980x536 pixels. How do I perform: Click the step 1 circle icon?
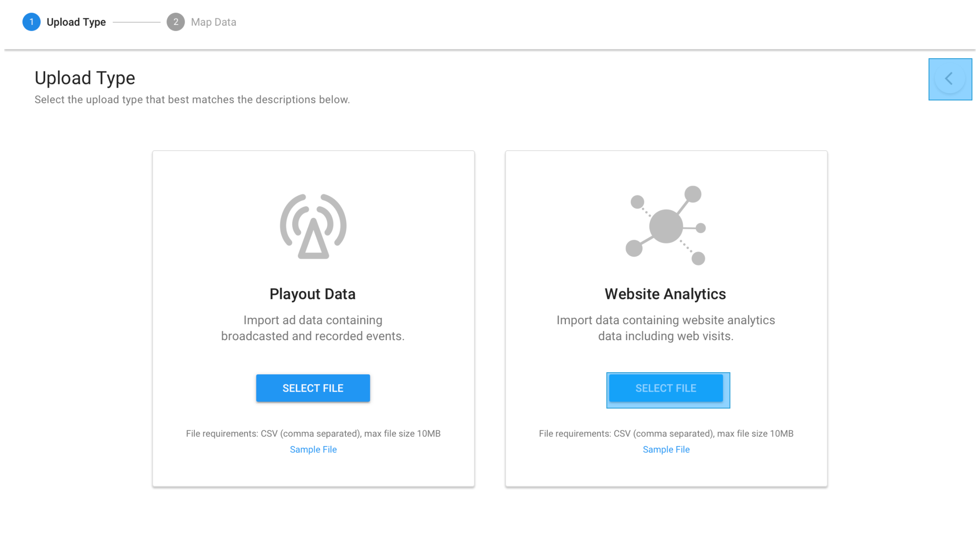pyautogui.click(x=31, y=22)
